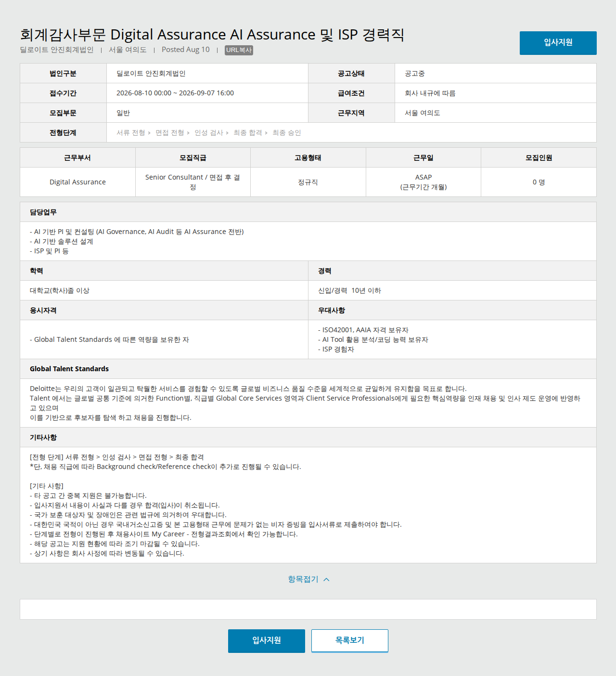Viewport: 616px width, 676px height.
Task: Click the ISP 경험자 preference line
Action: 336,350
